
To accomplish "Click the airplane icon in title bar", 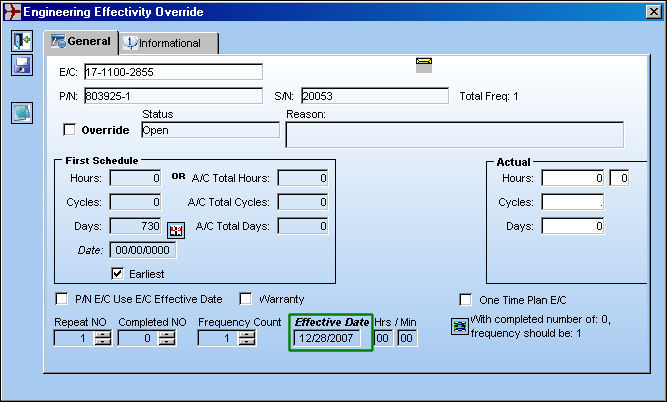I will (x=12, y=11).
